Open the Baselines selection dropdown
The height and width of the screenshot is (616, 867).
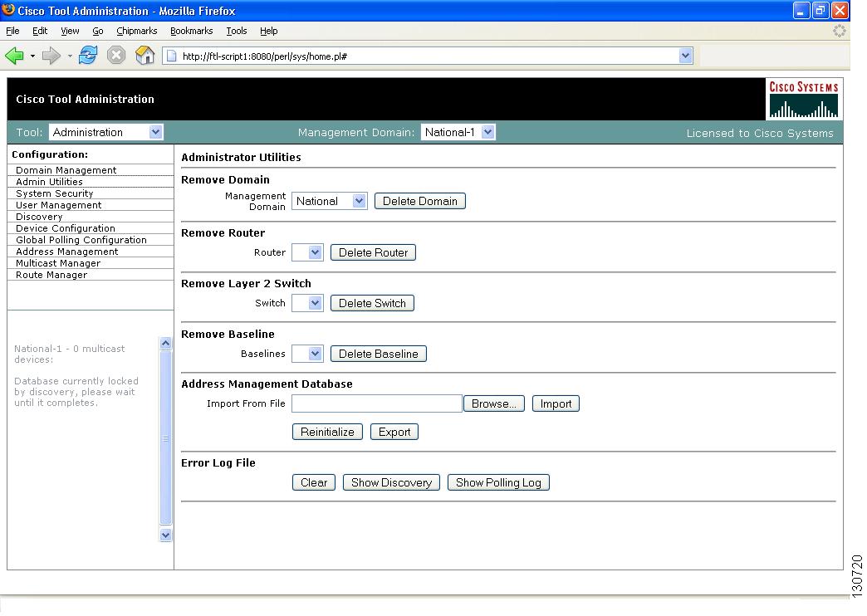pos(307,354)
